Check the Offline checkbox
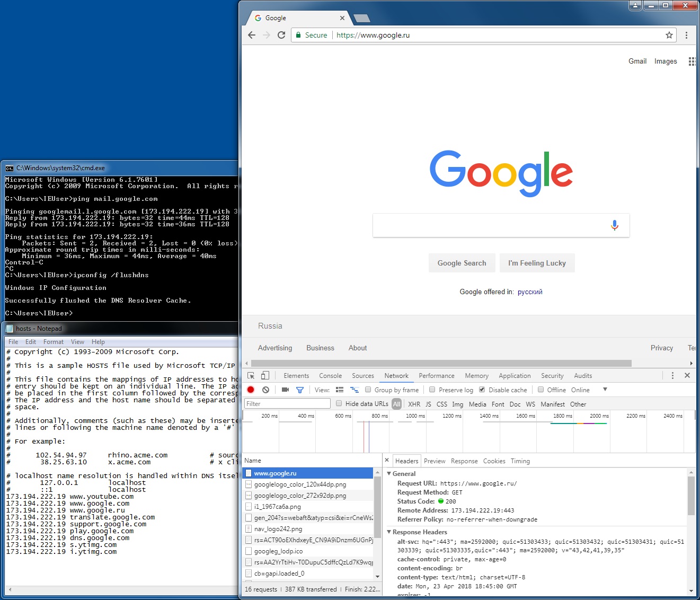700x600 pixels. (x=541, y=390)
